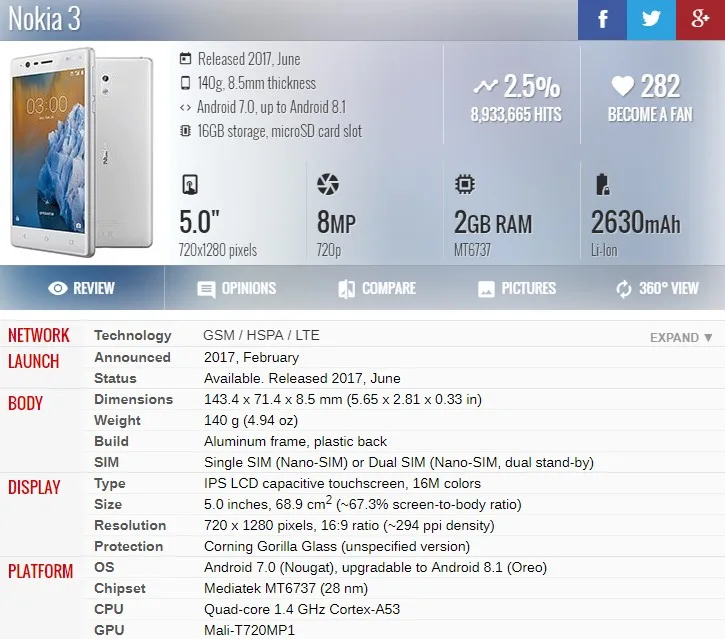Click the camera shutter icon above 8MP
725x639 pixels.
click(328, 184)
